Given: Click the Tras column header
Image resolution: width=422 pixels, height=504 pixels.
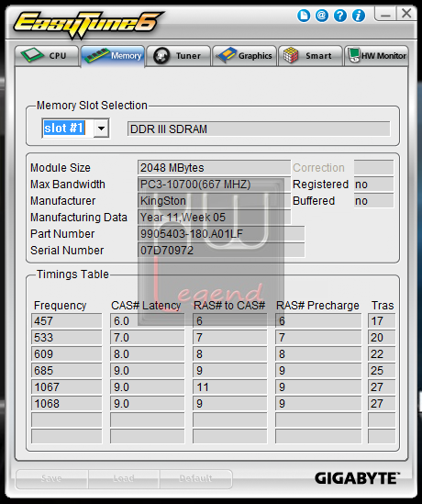Looking at the screenshot, I should coord(383,305).
